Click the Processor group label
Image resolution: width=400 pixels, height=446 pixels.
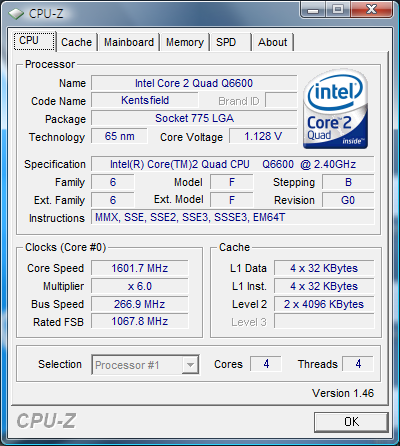point(50,64)
